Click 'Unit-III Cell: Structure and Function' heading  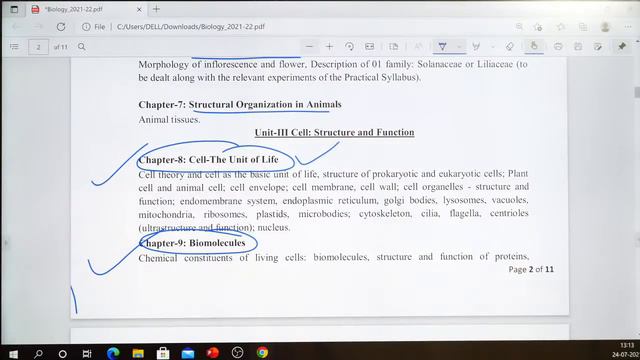334,132
